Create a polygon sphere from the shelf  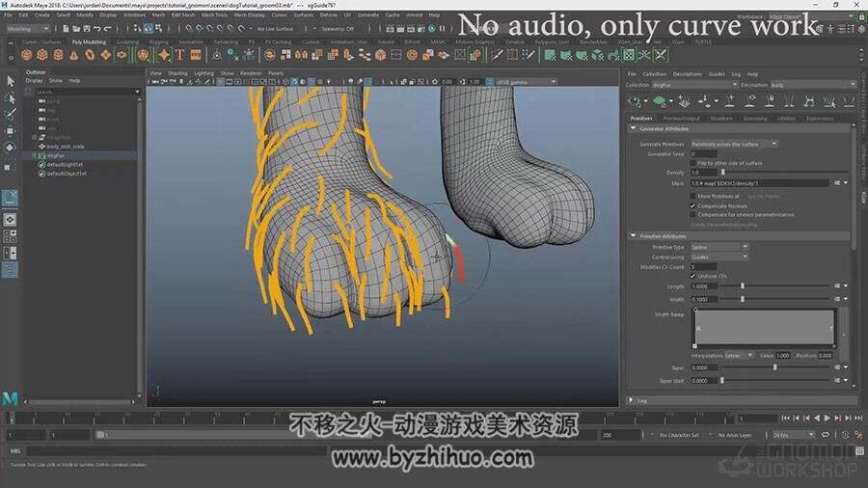26,55
